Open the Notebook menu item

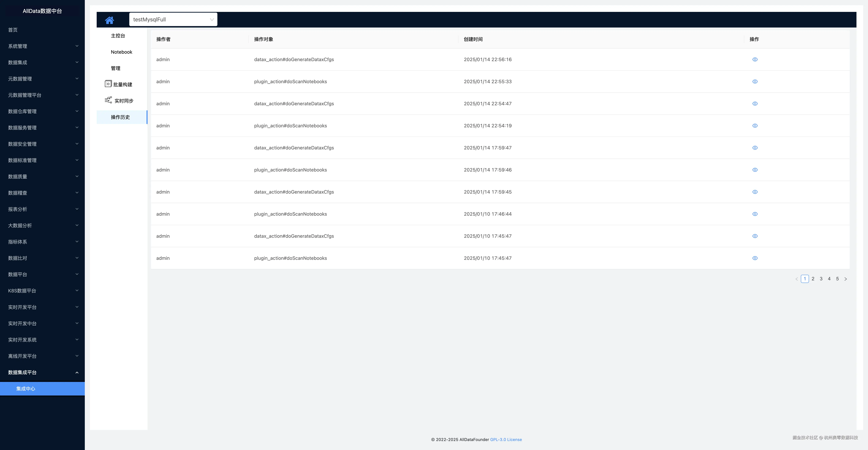pyautogui.click(x=121, y=52)
